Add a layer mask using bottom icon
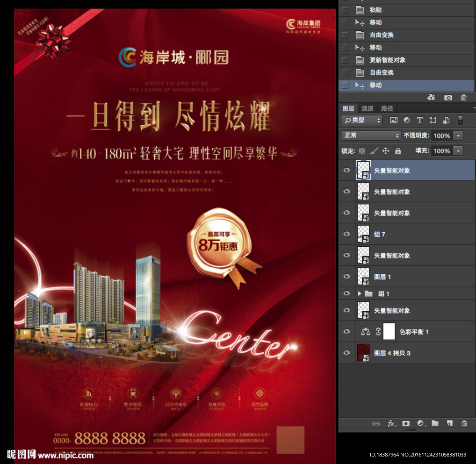Screen dimensions: 476x464 point(406,423)
